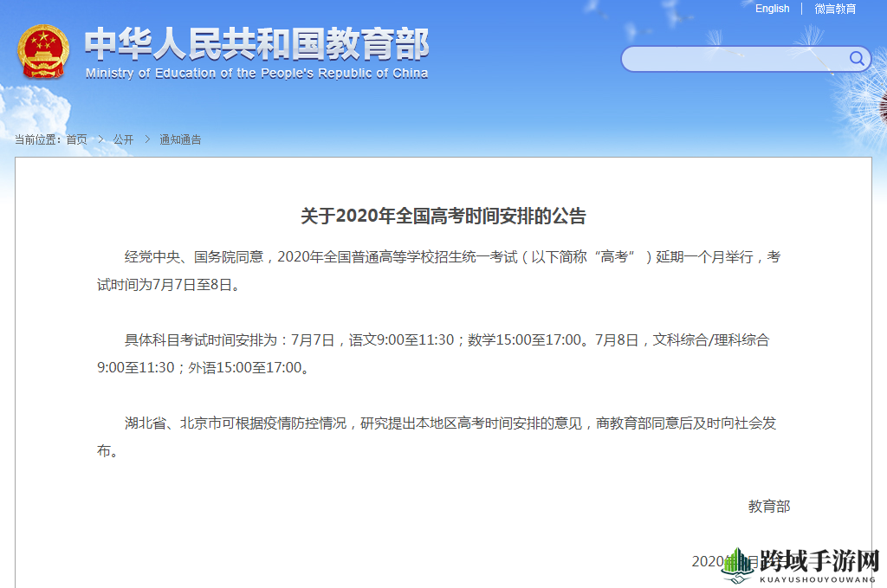
Task: Click the Ministry of Education English subtitle
Action: pyautogui.click(x=256, y=74)
